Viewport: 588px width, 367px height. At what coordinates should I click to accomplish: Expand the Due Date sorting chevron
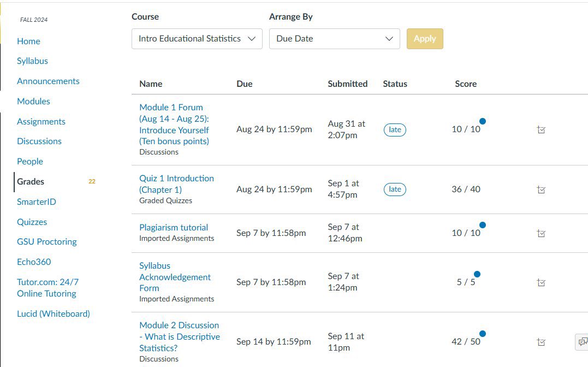click(389, 39)
